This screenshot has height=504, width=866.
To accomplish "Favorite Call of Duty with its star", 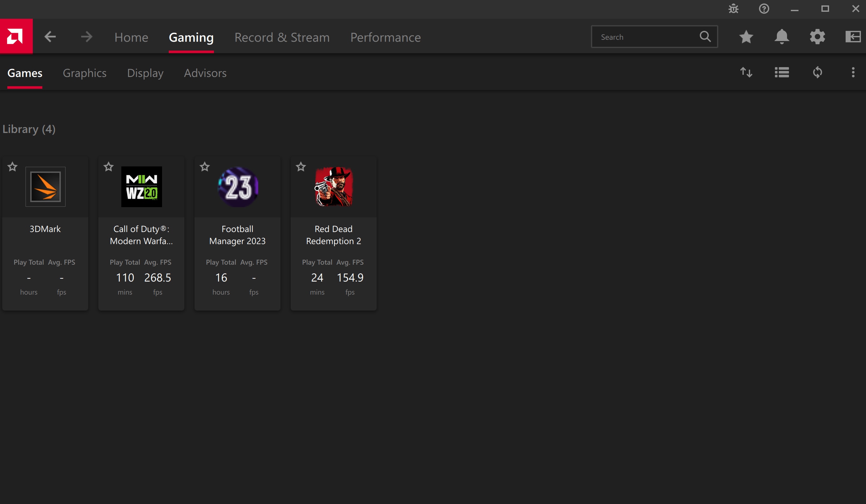I will click(109, 167).
